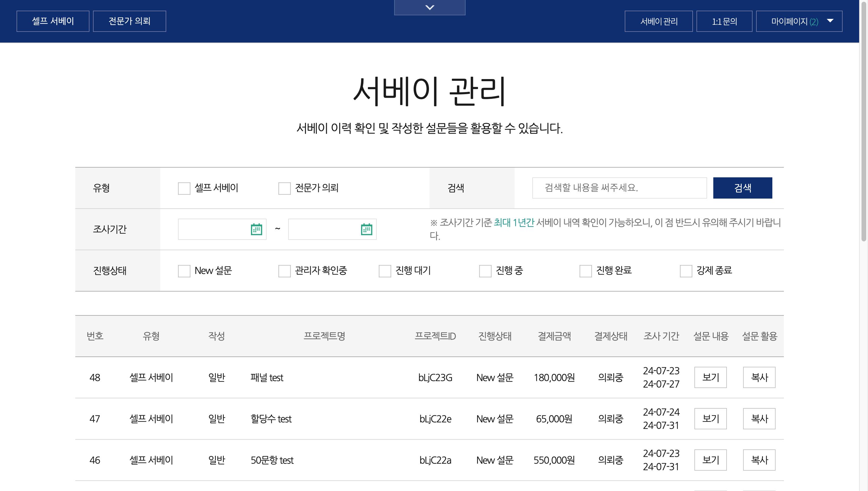Enable the 진행 중 status filter

coord(485,271)
